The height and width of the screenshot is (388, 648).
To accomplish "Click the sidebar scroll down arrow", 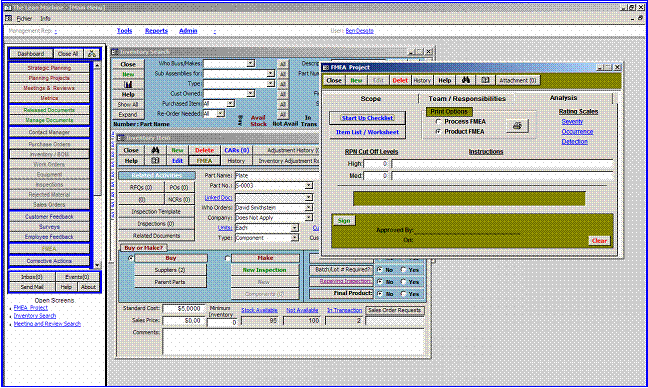I will pyautogui.click(x=97, y=265).
